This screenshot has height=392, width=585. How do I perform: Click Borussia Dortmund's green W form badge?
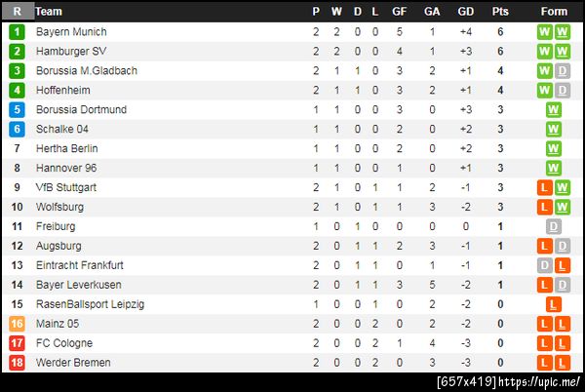pos(554,110)
